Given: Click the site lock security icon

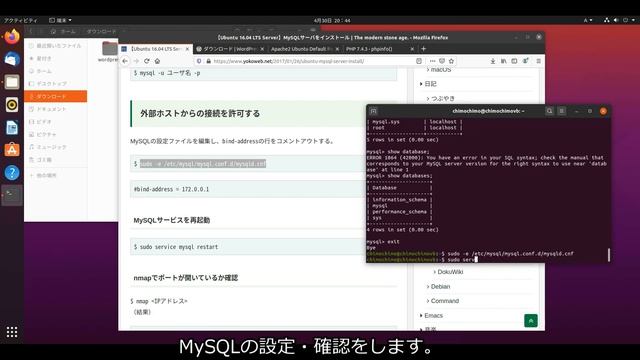Looking at the screenshot, I should 209,61.
